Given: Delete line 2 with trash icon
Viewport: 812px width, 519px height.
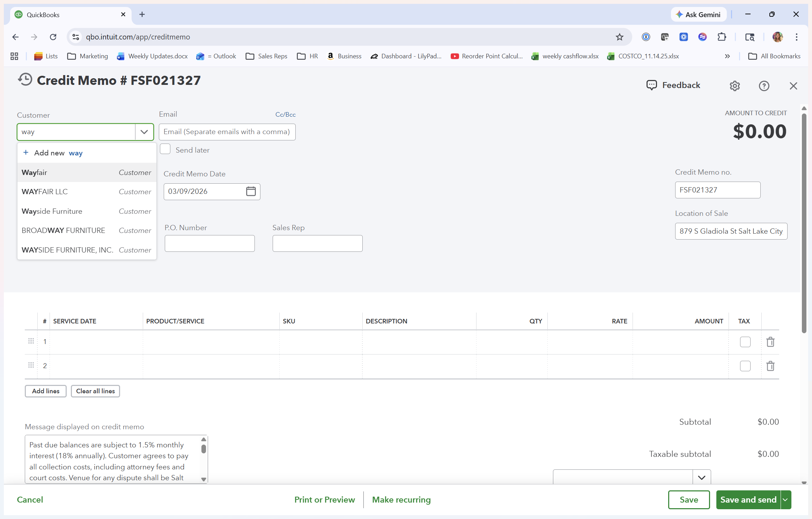Looking at the screenshot, I should (x=770, y=366).
